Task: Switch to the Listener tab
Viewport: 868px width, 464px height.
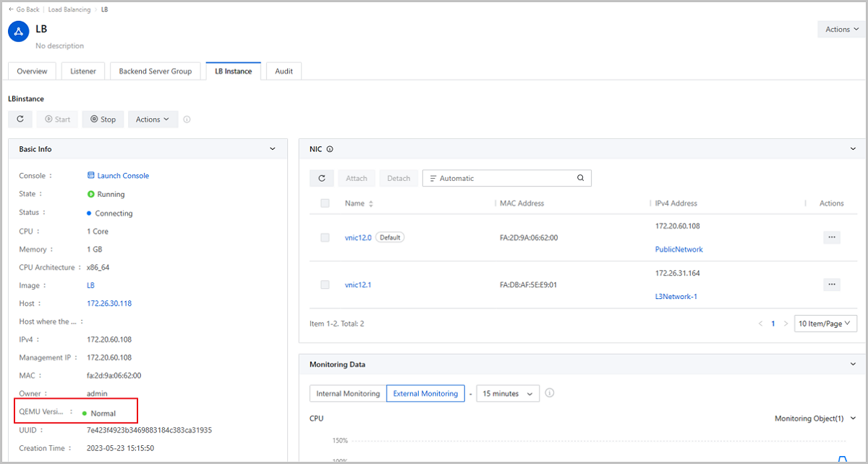Action: [x=83, y=71]
